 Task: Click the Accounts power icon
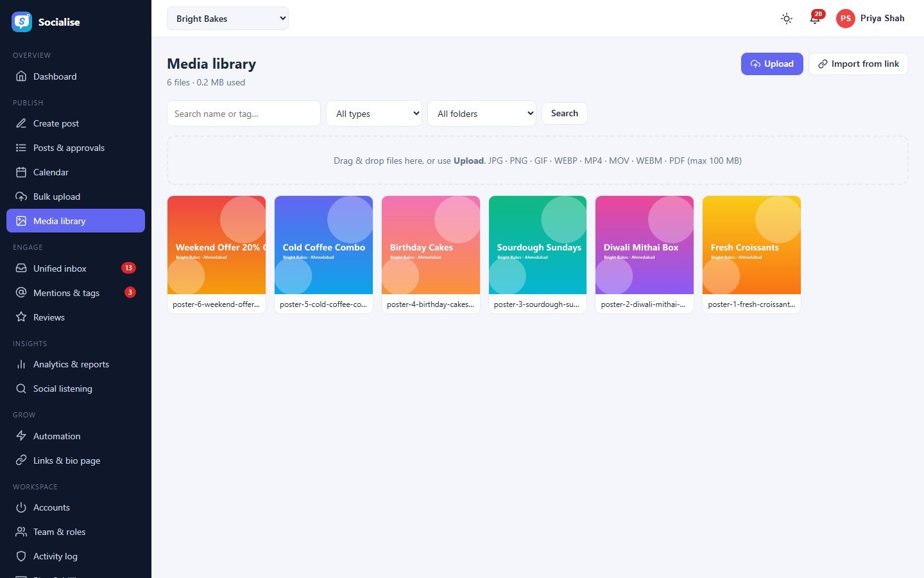click(21, 507)
